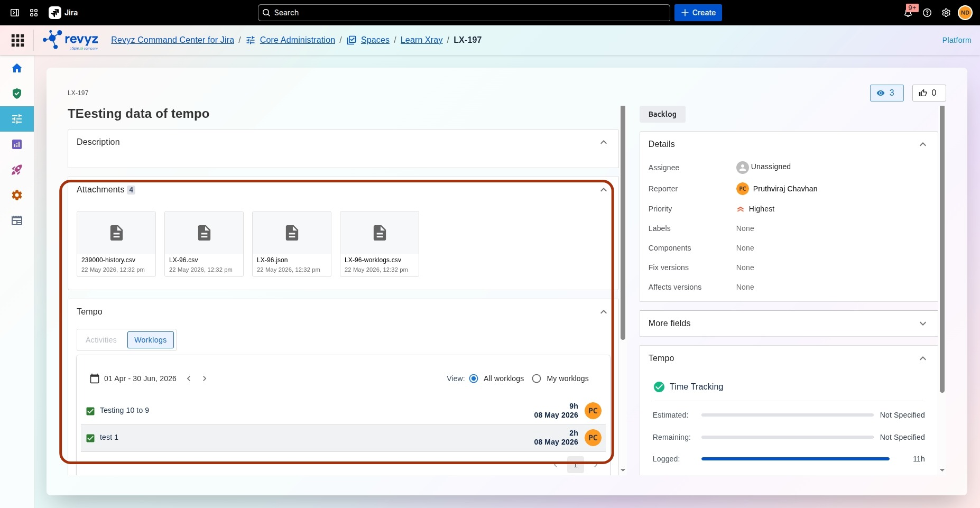
Task: Go to the Home sidebar icon
Action: (17, 68)
